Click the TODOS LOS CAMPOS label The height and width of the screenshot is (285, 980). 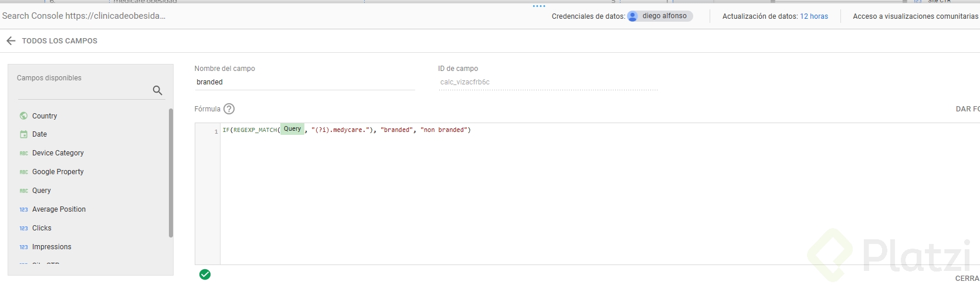[60, 41]
